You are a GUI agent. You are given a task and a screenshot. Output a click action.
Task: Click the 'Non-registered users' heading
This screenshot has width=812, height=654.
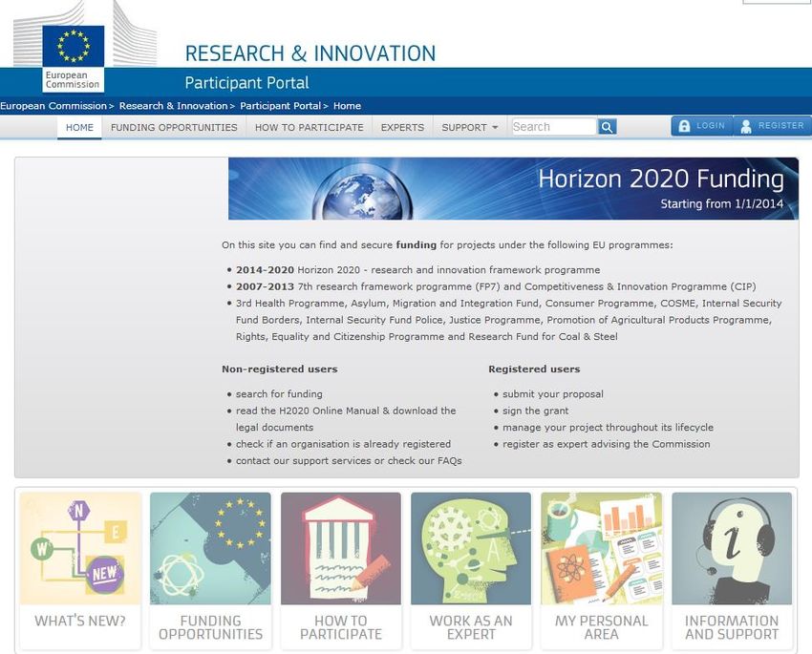pyautogui.click(x=280, y=369)
